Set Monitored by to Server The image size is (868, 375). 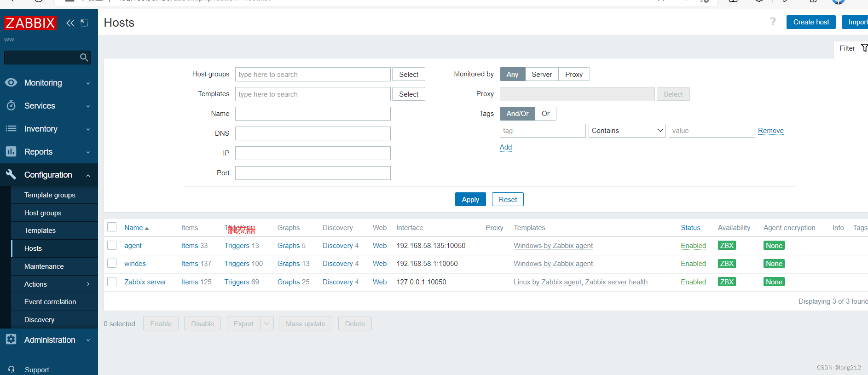coord(542,74)
